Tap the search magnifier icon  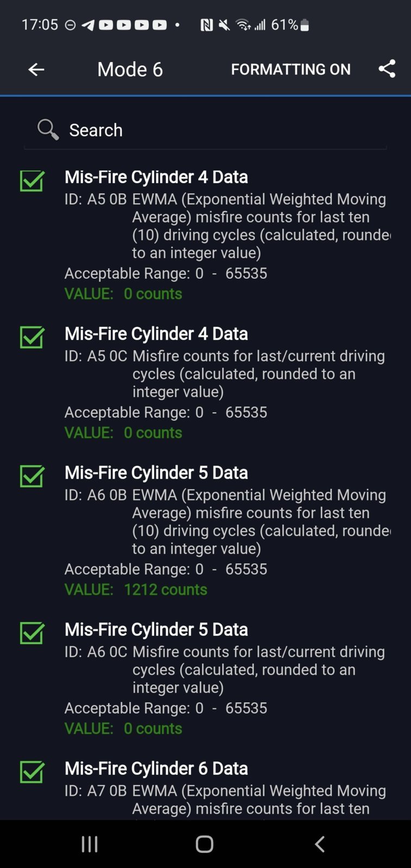click(48, 130)
